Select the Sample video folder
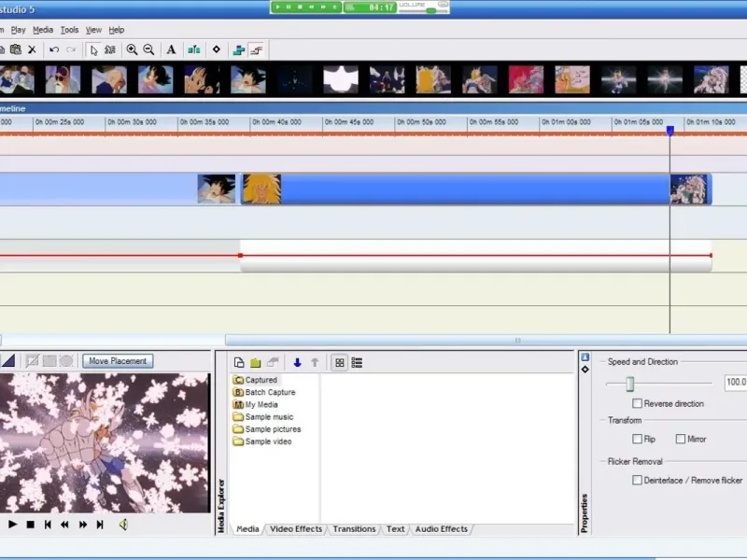 pyautogui.click(x=268, y=441)
